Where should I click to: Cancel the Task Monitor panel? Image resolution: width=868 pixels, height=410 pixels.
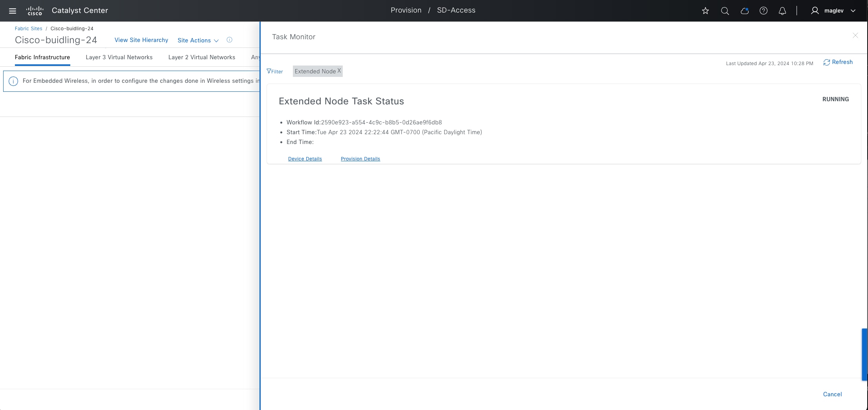(832, 394)
